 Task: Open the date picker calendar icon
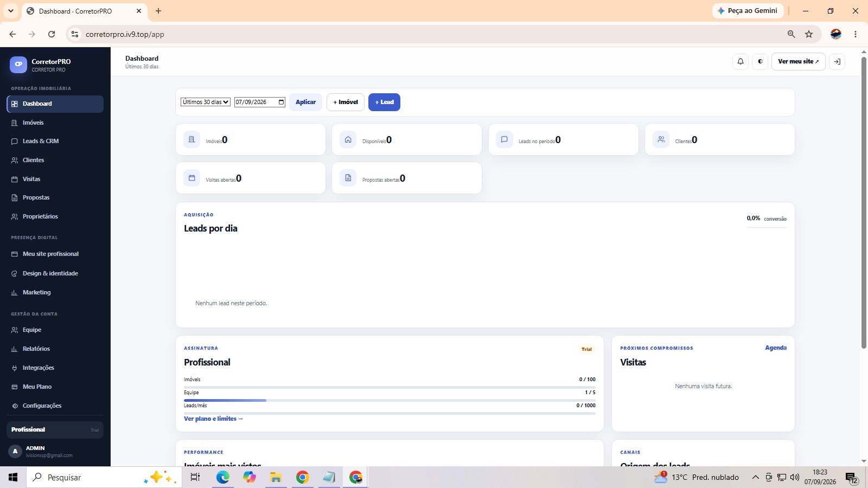pos(281,102)
